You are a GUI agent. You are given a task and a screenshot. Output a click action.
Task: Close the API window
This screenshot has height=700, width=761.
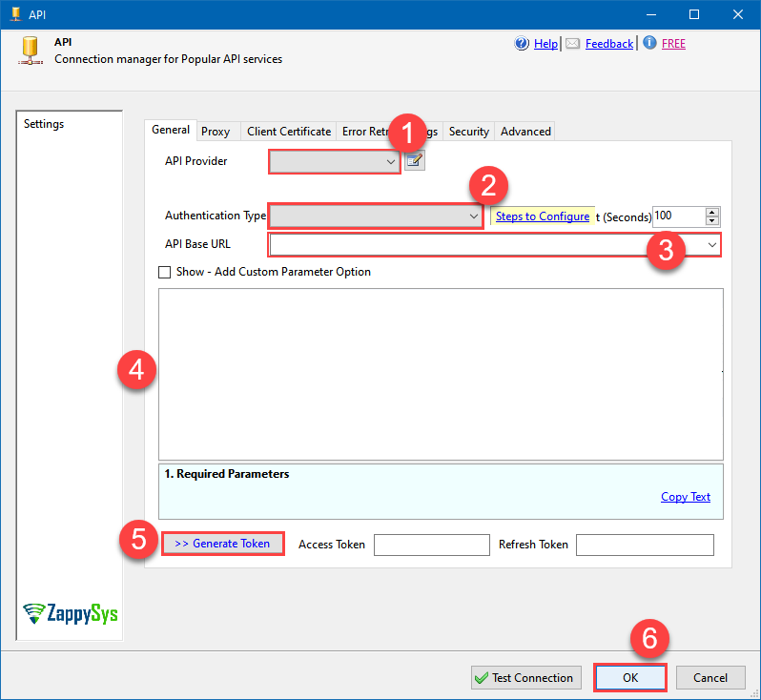[738, 14]
